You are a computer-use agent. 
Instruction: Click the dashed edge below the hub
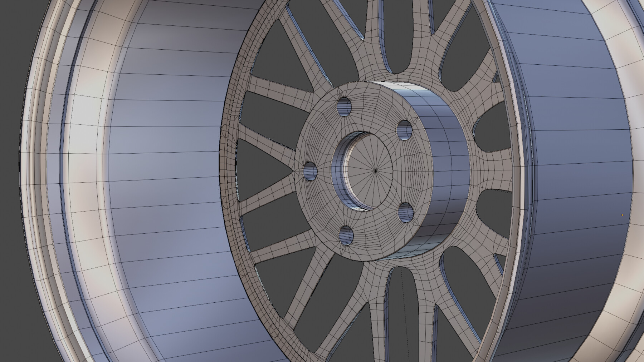[404, 286]
